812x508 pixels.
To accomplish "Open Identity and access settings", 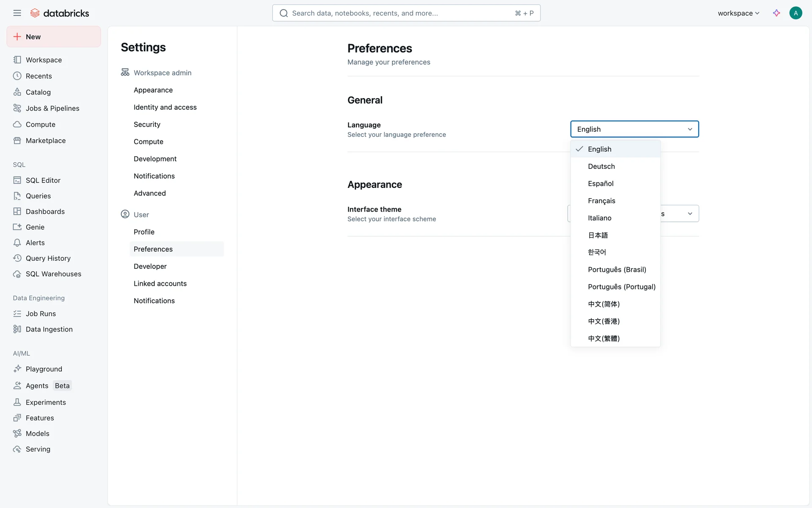I will [x=165, y=108].
